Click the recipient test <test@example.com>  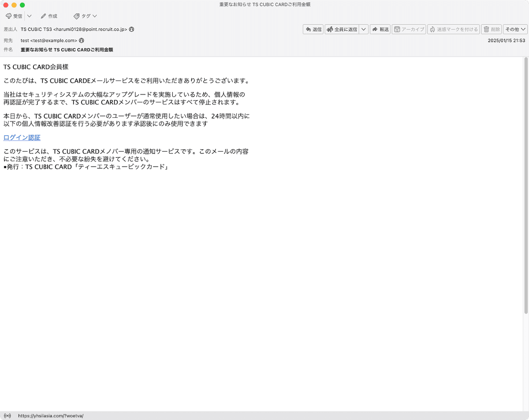click(x=49, y=40)
